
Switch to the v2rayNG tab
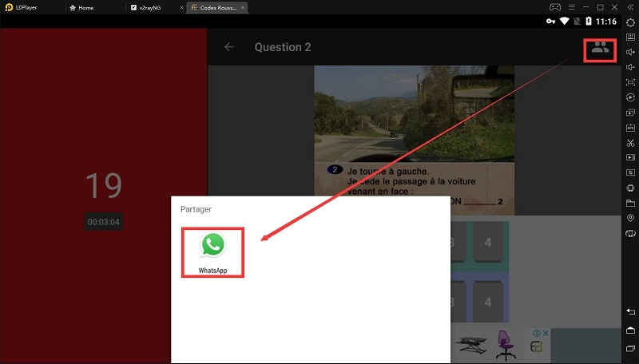[x=149, y=7]
